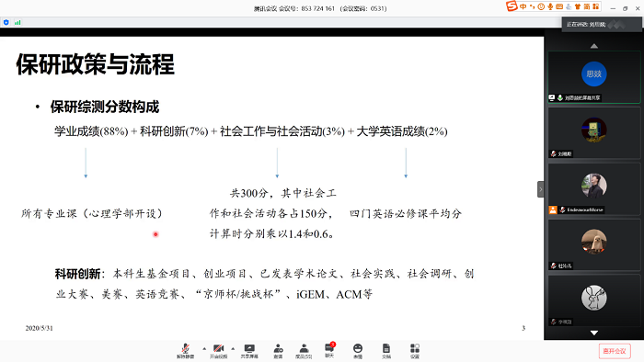Click the bullet heading 保研综测分数构成
Screen dimensions: 644x362
[x=104, y=107]
